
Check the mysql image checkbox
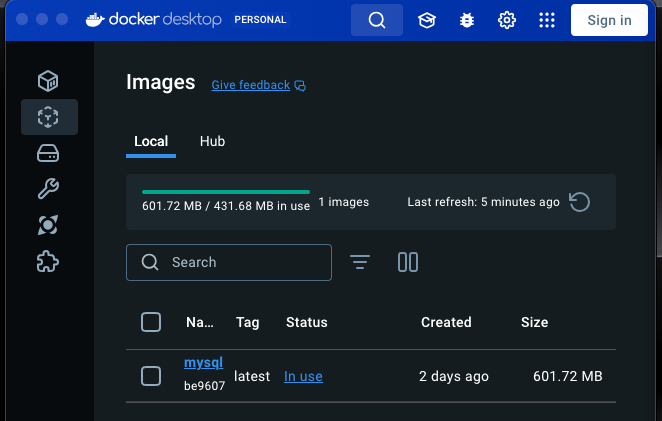point(151,376)
